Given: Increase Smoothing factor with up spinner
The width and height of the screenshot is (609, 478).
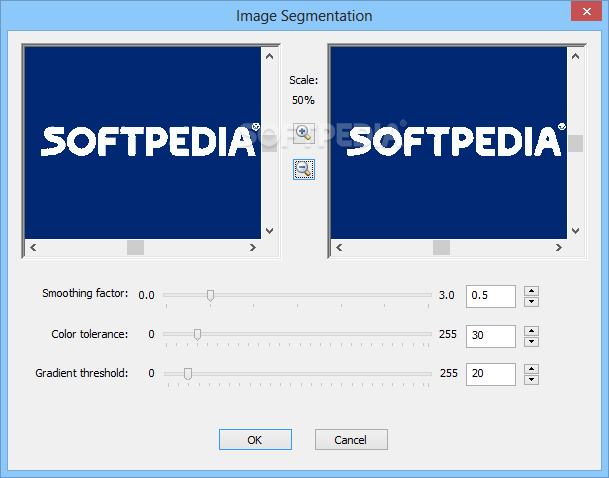Looking at the screenshot, I should tap(531, 291).
